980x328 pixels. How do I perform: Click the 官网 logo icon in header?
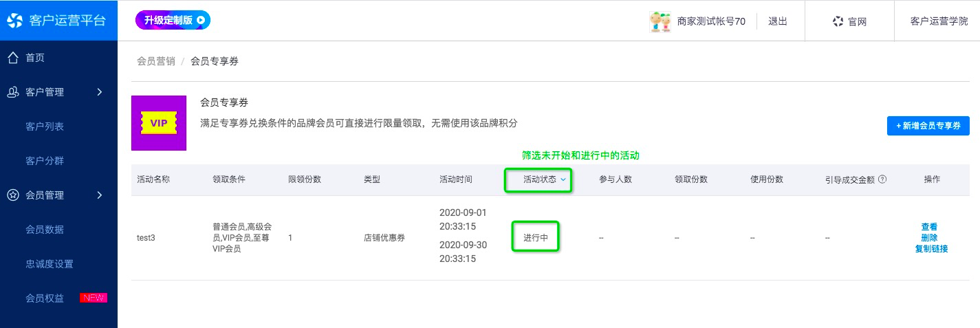(838, 21)
